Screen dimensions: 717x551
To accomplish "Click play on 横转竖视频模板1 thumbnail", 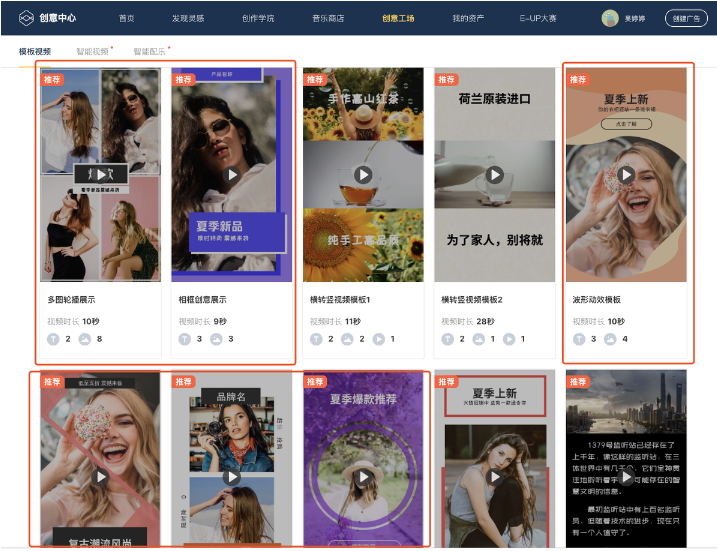I will 364,175.
